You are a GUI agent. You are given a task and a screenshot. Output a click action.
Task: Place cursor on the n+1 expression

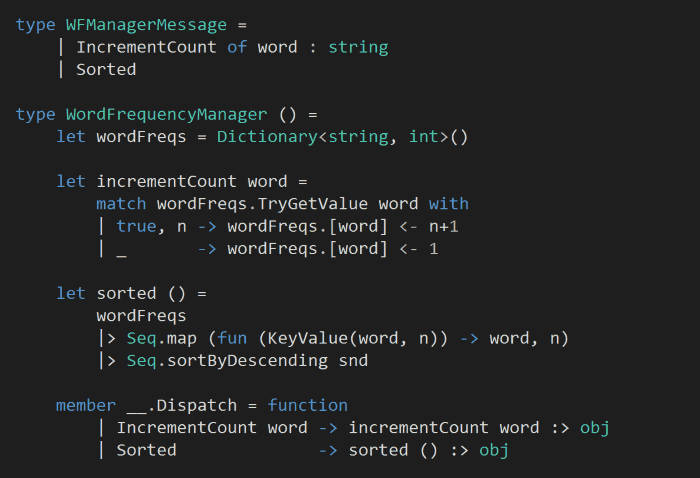tap(443, 226)
